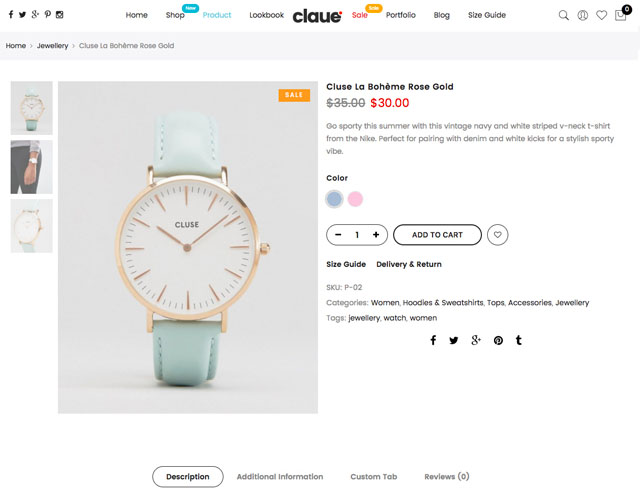This screenshot has height=495, width=640.
Task: Open the user account icon
Action: click(582, 16)
